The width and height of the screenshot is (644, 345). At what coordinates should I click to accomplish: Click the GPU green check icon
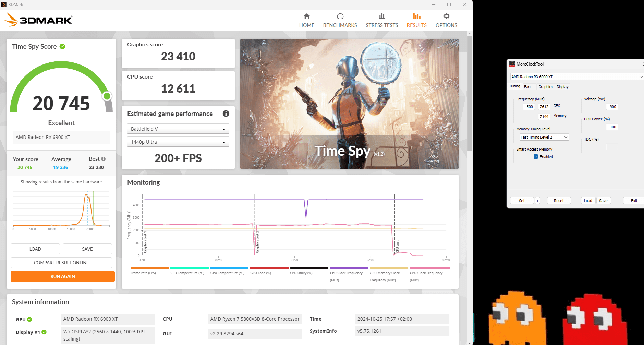tap(29, 319)
